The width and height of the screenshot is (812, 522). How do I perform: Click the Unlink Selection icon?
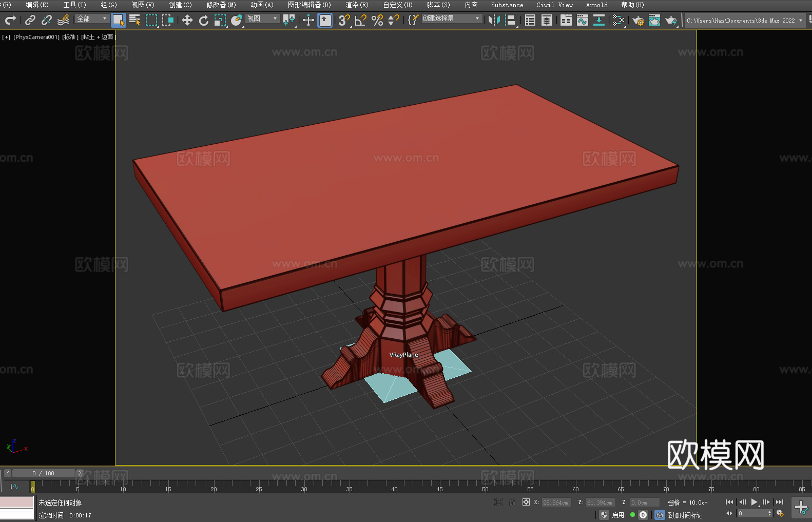[x=47, y=21]
